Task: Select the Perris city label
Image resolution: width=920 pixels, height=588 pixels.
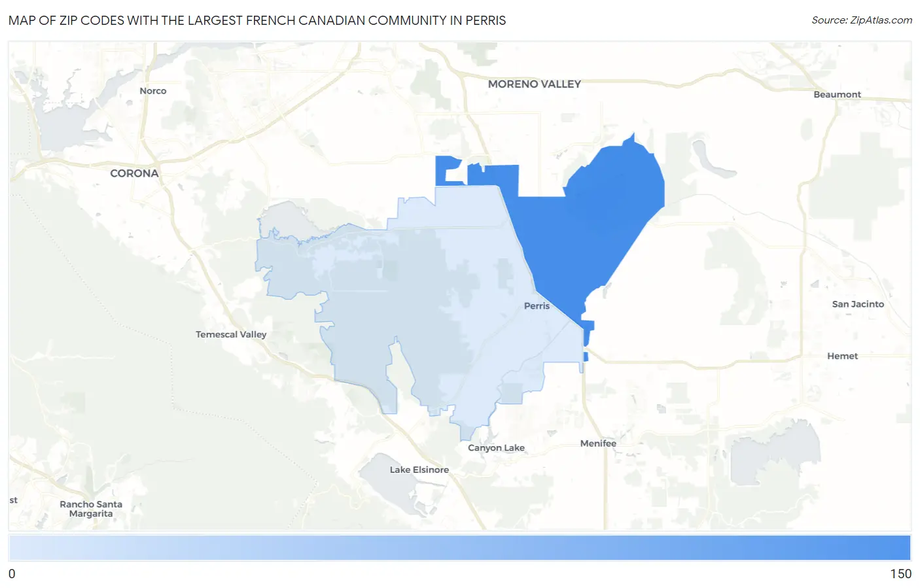Action: pos(537,306)
